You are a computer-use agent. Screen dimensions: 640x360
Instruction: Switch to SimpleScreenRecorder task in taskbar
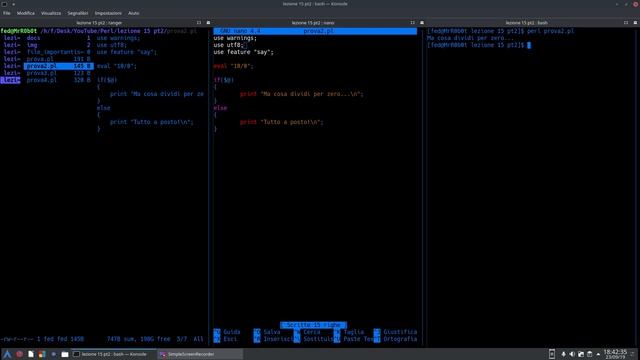[200, 354]
